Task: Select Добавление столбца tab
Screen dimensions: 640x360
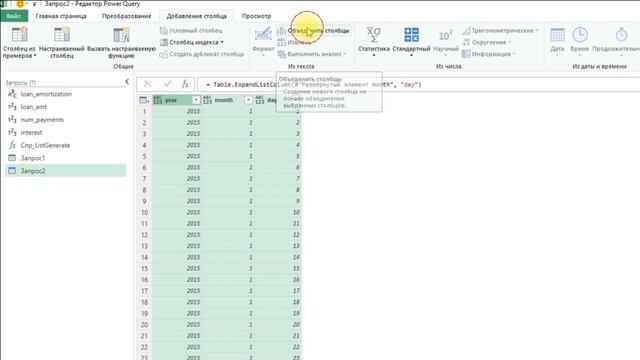Action: click(x=196, y=16)
